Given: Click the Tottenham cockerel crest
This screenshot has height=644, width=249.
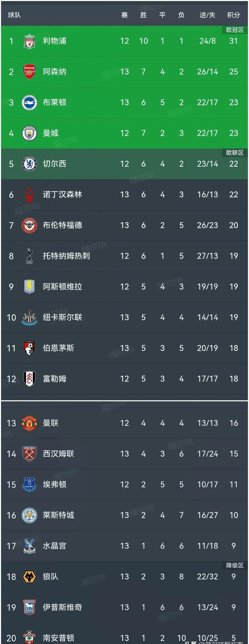Looking at the screenshot, I should (29, 256).
